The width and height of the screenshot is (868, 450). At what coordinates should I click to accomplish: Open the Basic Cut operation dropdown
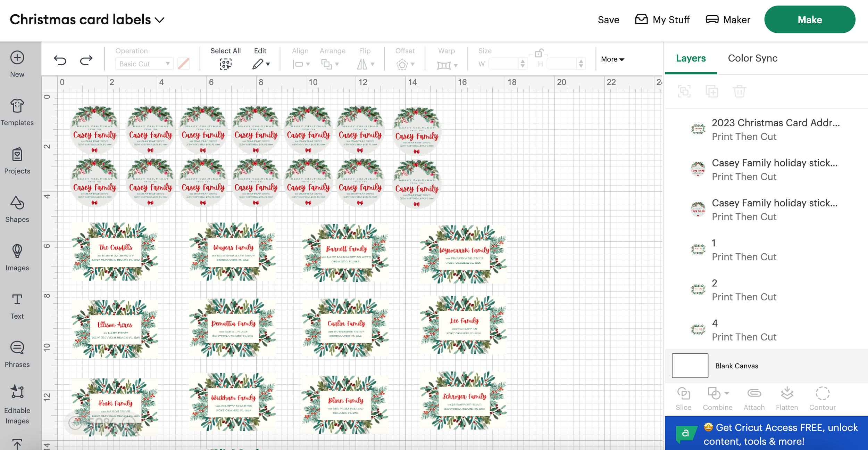click(x=144, y=64)
